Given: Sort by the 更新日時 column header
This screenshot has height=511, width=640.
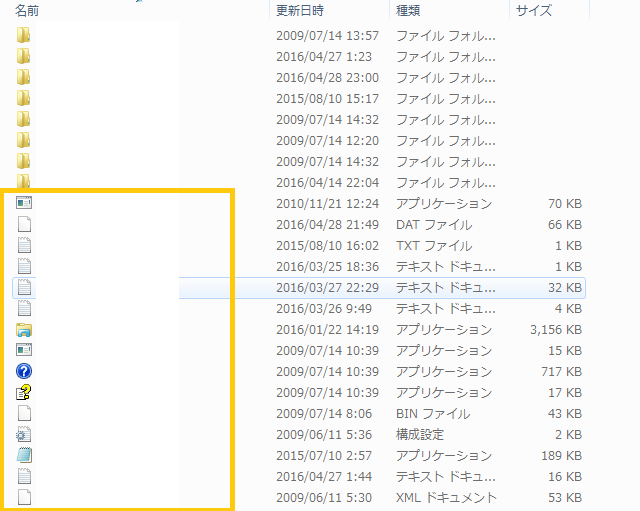Looking at the screenshot, I should click(300, 10).
